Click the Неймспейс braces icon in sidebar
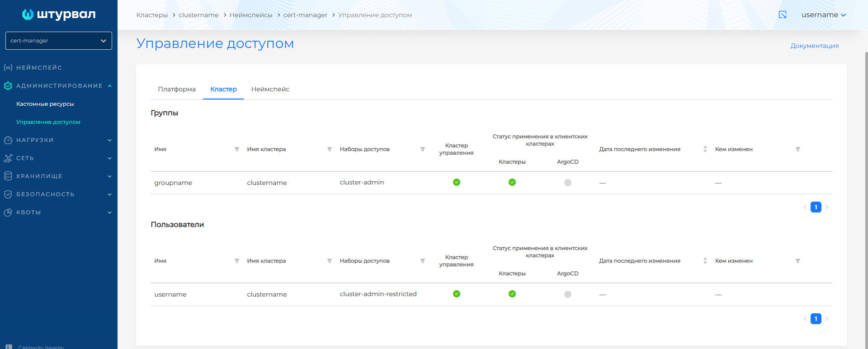This screenshot has width=868, height=349. pyautogui.click(x=8, y=67)
